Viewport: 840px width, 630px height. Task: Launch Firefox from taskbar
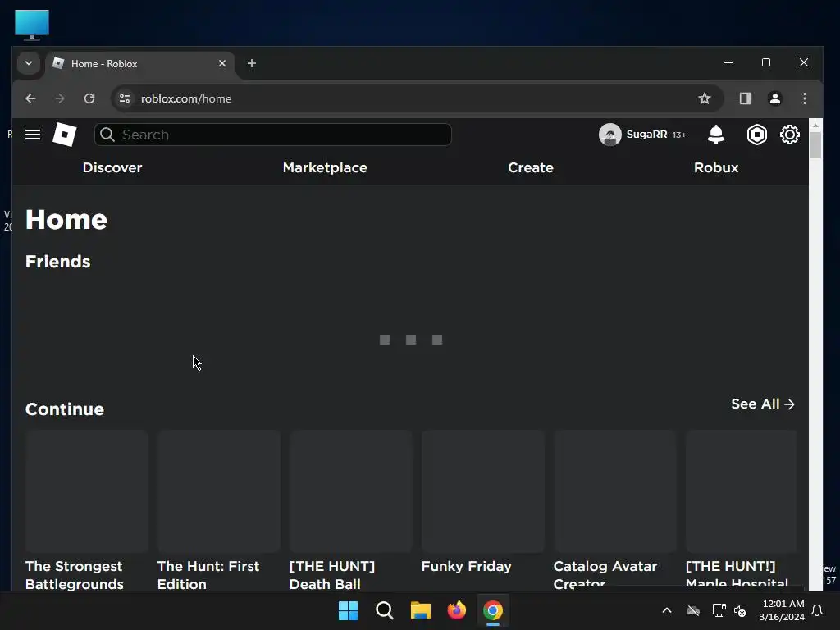(x=456, y=610)
